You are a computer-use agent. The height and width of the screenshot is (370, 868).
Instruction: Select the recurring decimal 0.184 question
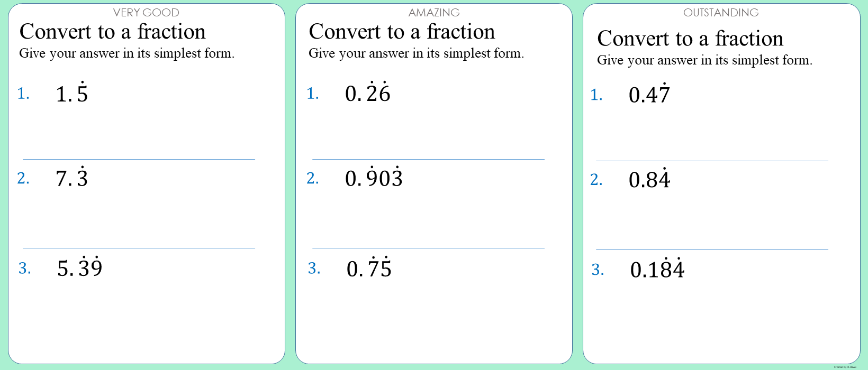pos(657,270)
